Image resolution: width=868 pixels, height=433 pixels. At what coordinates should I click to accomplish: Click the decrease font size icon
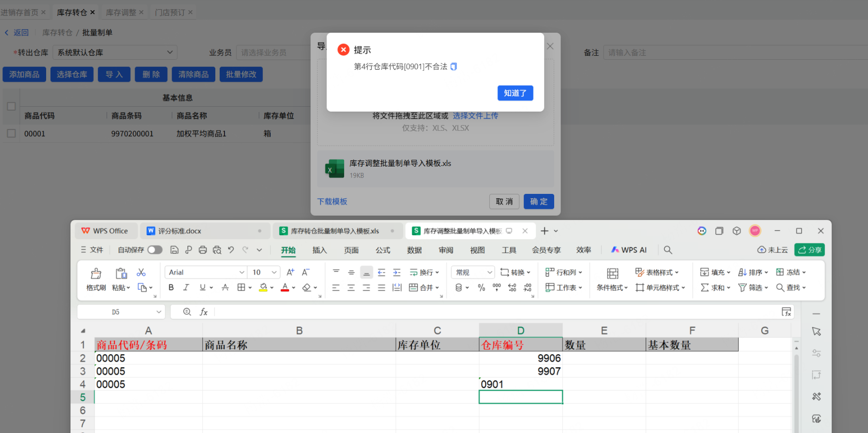point(306,272)
